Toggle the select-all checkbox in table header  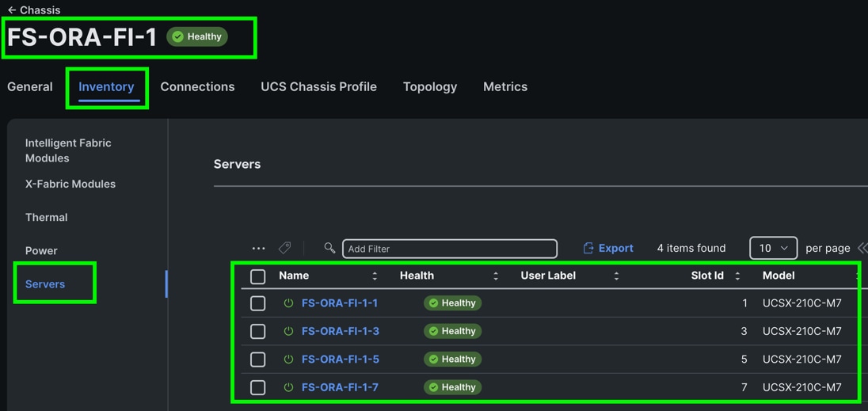(258, 276)
